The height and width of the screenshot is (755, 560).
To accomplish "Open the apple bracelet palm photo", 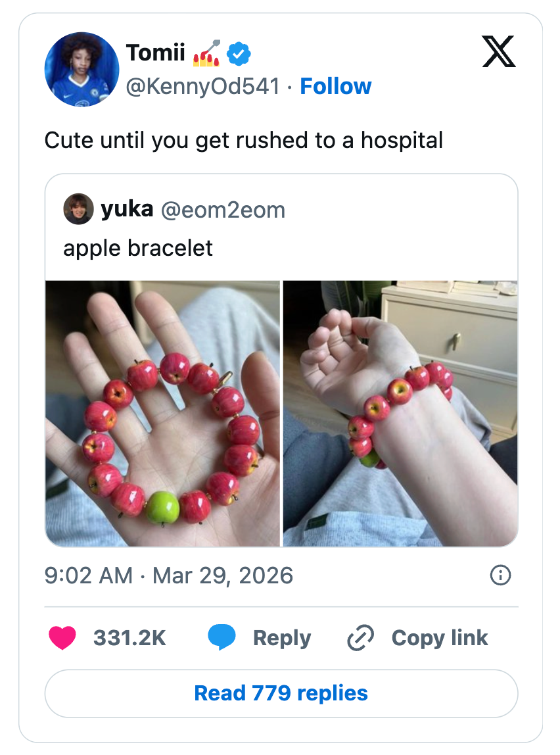I will [162, 413].
